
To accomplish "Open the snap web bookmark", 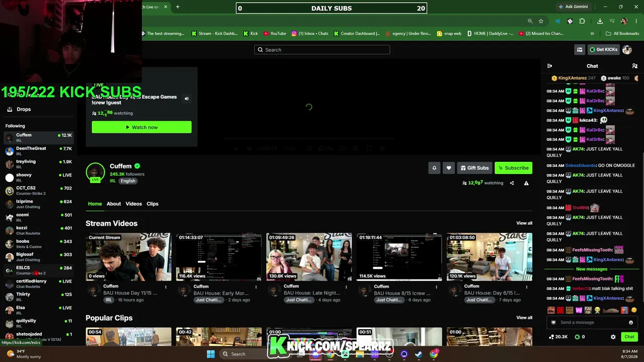I will (x=449, y=34).
